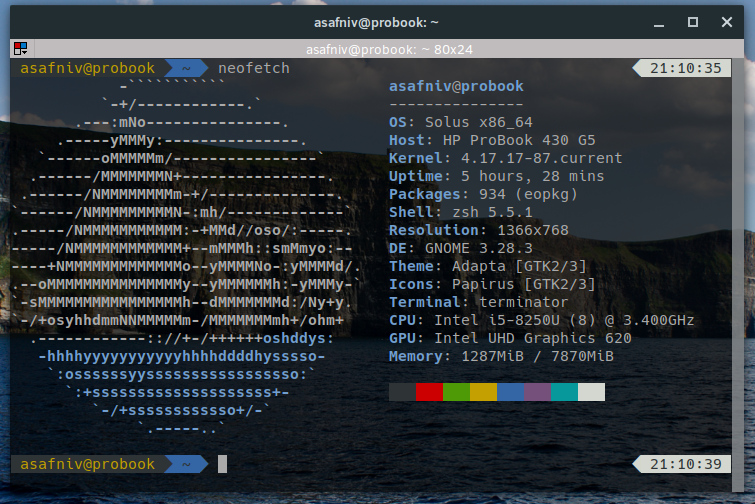Viewport: 755px width, 504px height.
Task: Close the terminator window
Action: point(727,22)
